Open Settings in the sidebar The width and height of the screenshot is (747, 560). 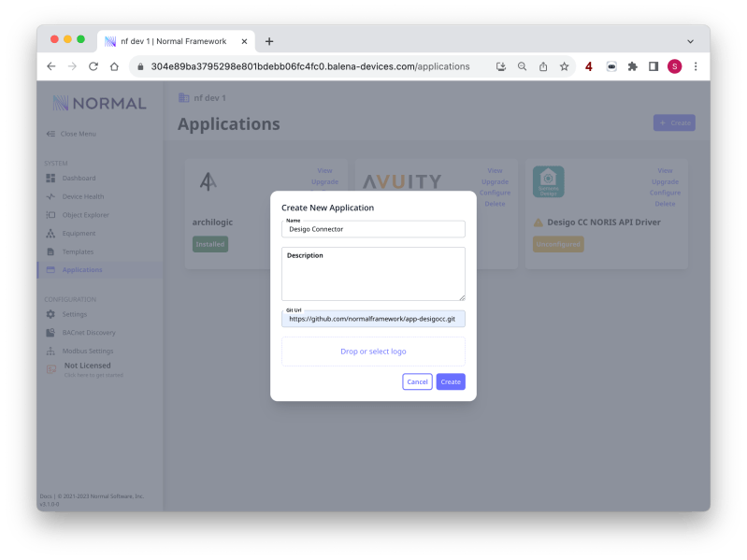click(x=74, y=314)
